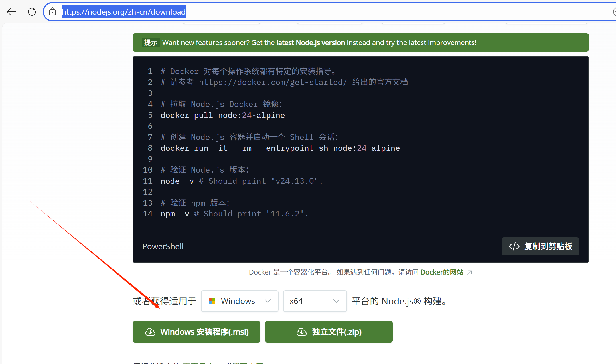The width and height of the screenshot is (616, 364).
Task: Click chevron in x64 dropdown
Action: [x=336, y=301]
